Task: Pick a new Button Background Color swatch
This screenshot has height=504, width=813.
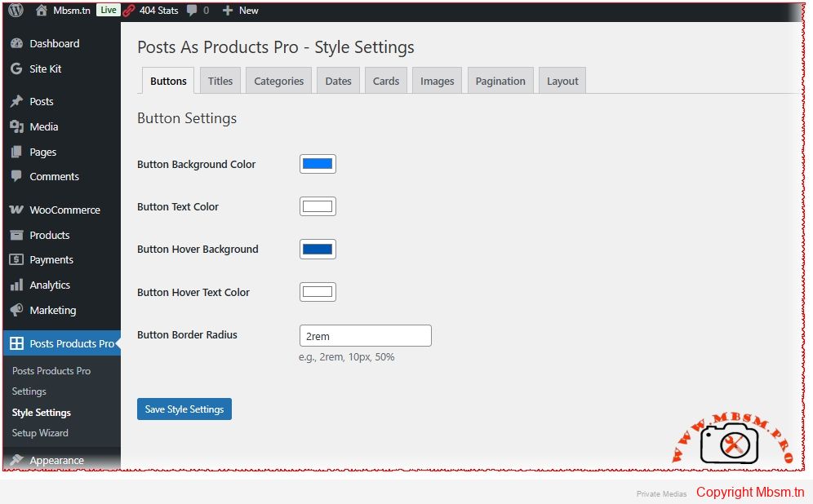Action: coord(318,163)
